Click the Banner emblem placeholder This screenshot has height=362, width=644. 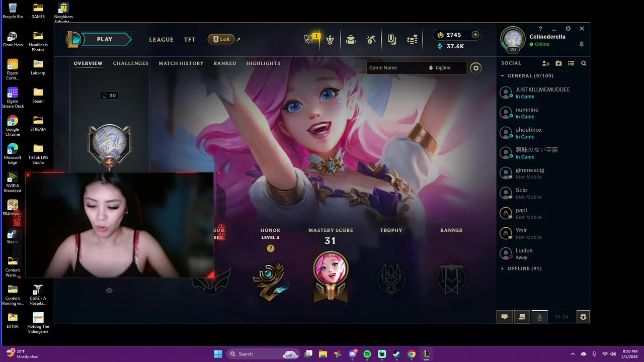coord(451,278)
